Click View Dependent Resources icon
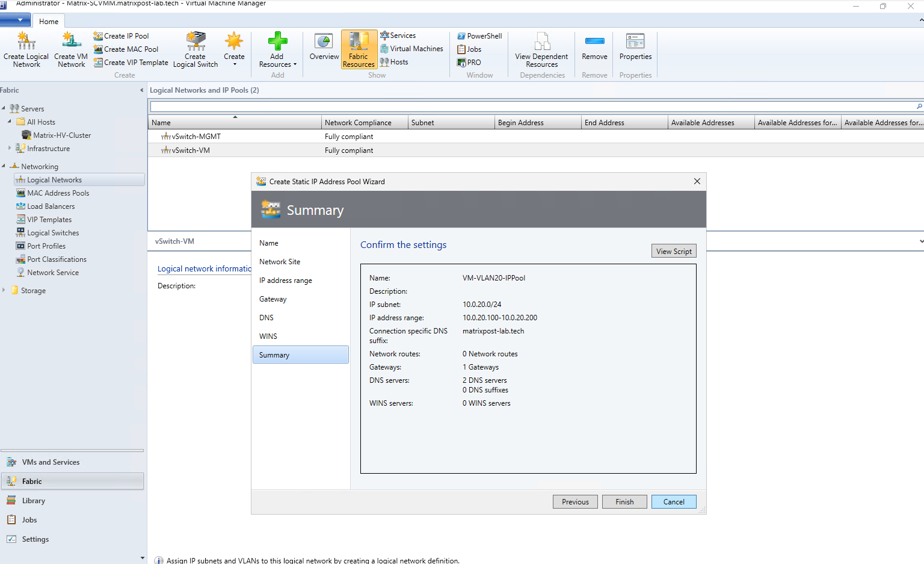This screenshot has width=924, height=564. (542, 41)
